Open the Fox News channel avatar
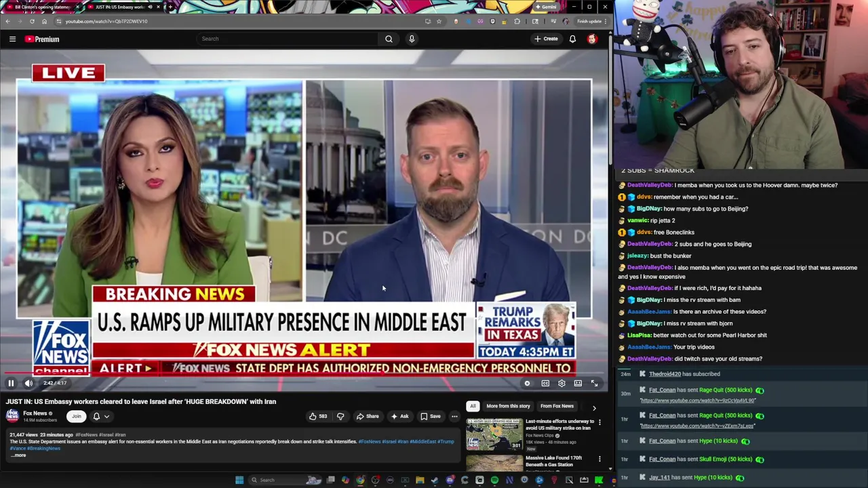Image resolution: width=868 pixels, height=488 pixels. click(12, 415)
